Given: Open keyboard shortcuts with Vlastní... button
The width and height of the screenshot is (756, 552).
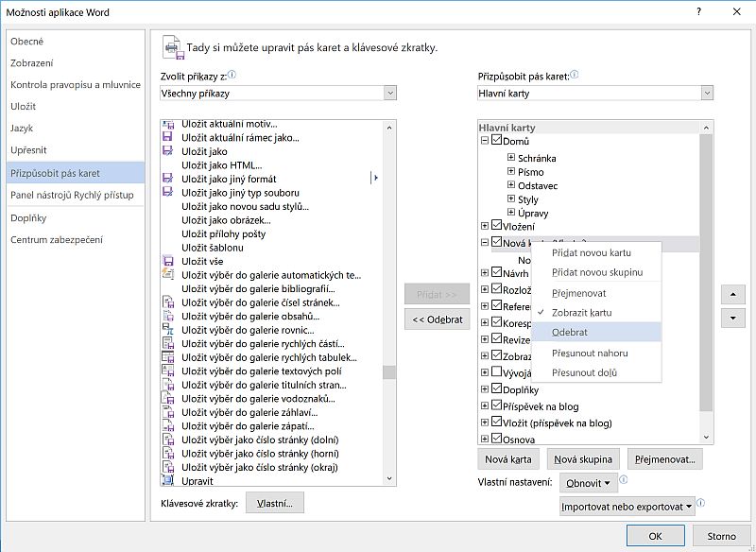Looking at the screenshot, I should (x=275, y=503).
